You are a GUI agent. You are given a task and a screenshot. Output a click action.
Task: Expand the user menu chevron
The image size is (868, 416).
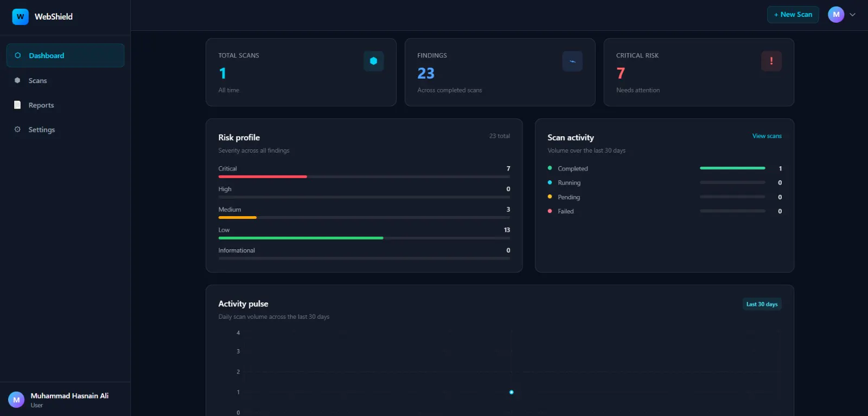852,15
